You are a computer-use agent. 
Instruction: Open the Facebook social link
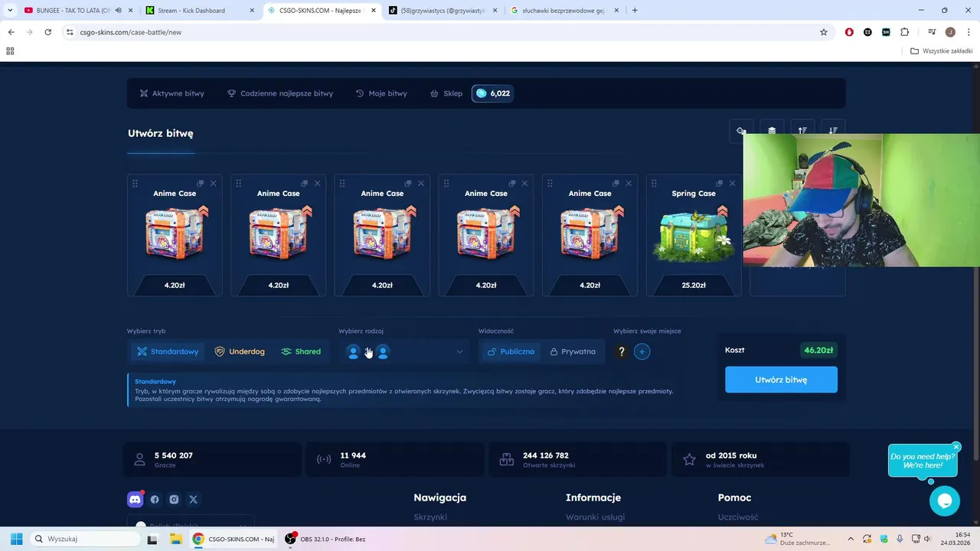click(x=155, y=499)
